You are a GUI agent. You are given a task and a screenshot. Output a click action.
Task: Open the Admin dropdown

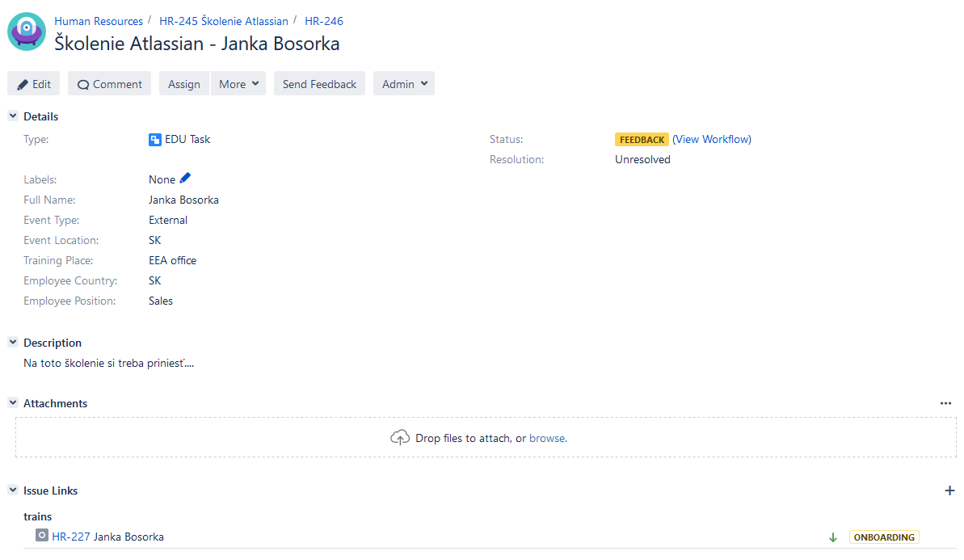coord(403,83)
